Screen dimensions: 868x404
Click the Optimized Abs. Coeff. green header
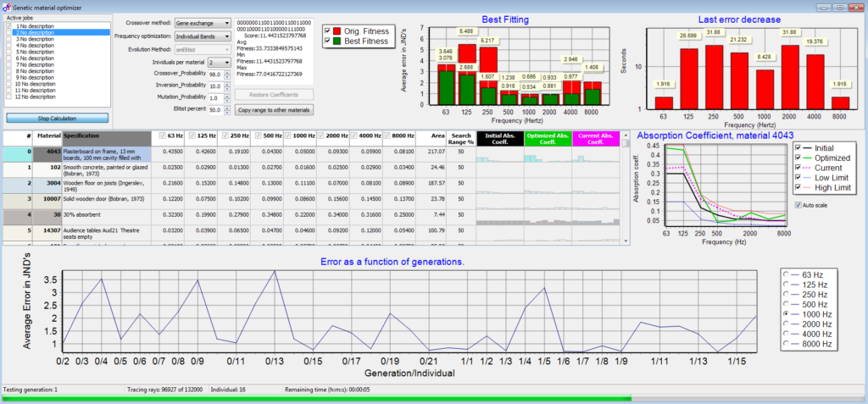(548, 138)
